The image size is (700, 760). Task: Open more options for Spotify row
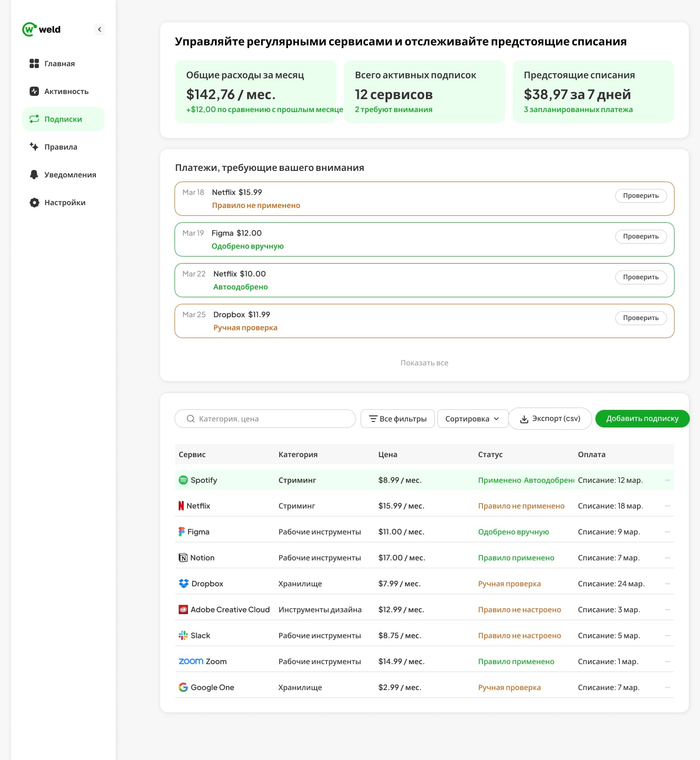click(667, 480)
